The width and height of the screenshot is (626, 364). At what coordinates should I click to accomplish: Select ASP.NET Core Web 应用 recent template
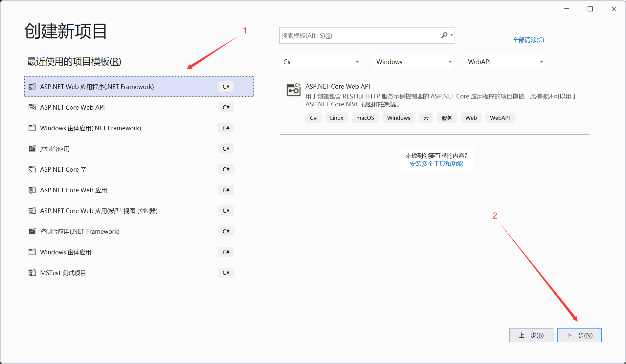point(139,190)
